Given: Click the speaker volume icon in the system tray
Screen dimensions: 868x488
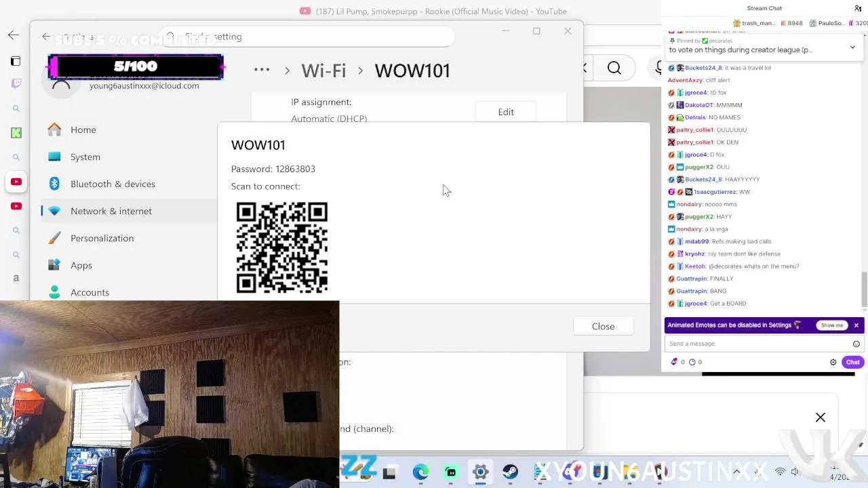Looking at the screenshot, I should (x=795, y=472).
